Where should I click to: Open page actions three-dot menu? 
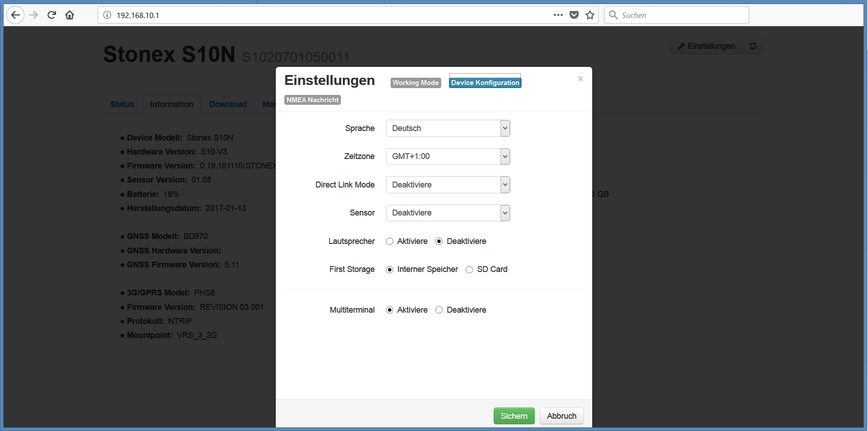pyautogui.click(x=558, y=15)
